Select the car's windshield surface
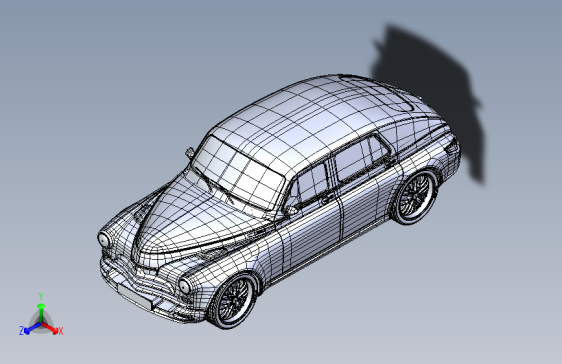The height and width of the screenshot is (364, 562). 238,173
